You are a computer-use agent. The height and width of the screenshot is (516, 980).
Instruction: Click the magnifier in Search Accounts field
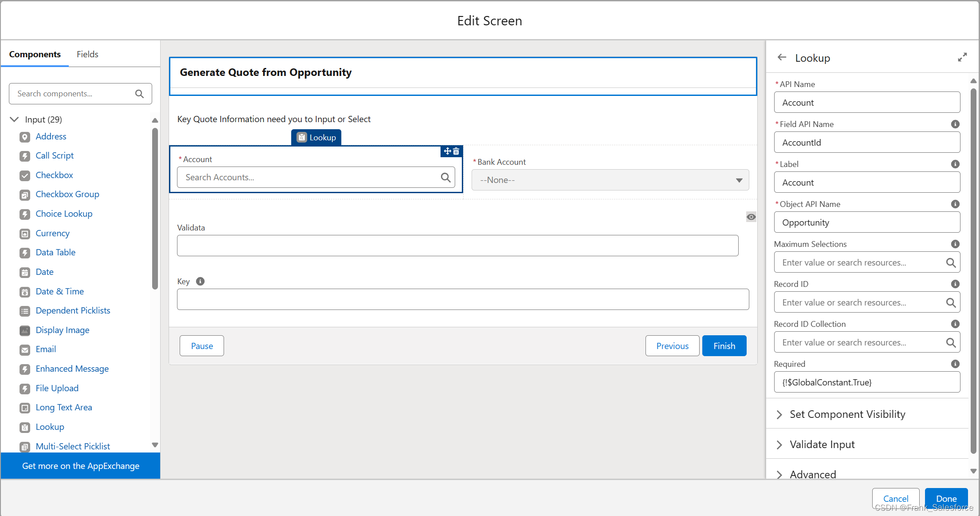445,178
